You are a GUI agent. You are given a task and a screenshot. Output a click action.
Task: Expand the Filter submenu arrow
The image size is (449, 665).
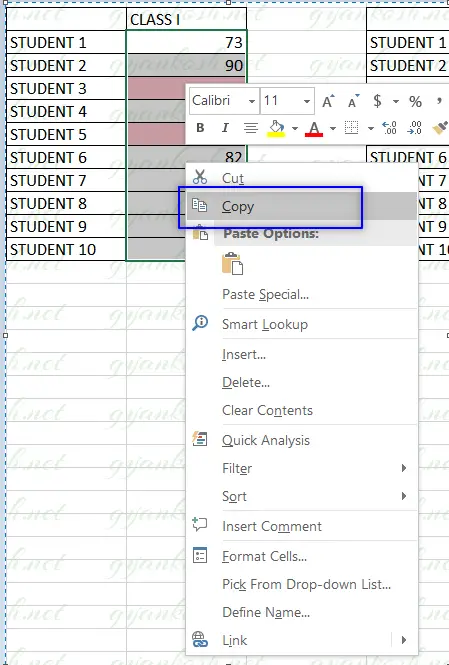(x=404, y=468)
